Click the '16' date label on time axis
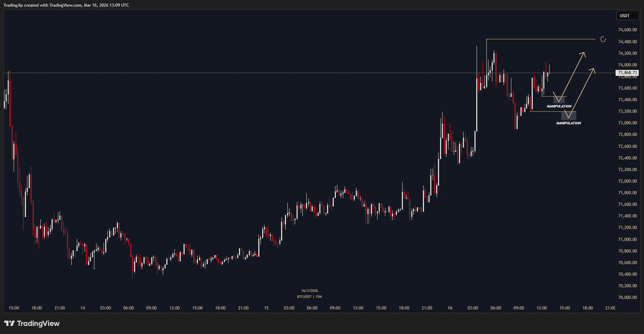 pos(450,308)
